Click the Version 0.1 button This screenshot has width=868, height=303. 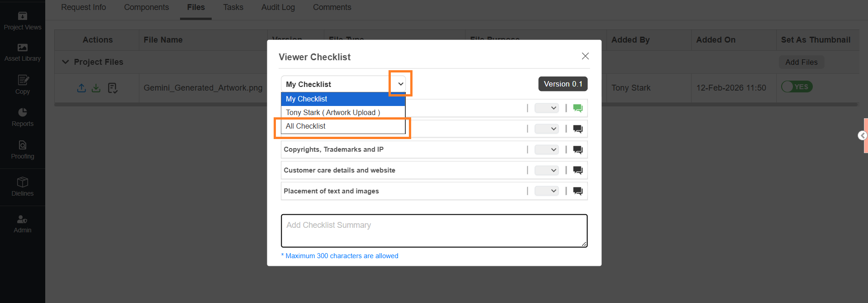coord(563,84)
